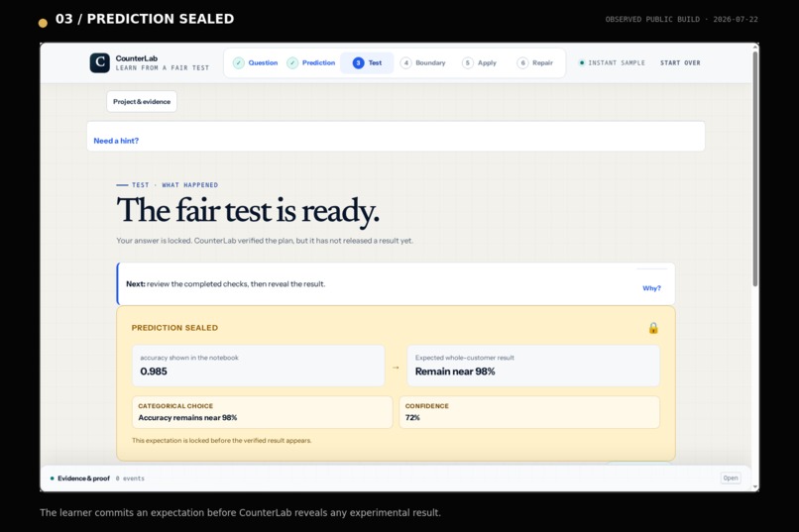799x532 pixels.
Task: Click the arrow between accuracy and expected result
Action: pyautogui.click(x=396, y=368)
